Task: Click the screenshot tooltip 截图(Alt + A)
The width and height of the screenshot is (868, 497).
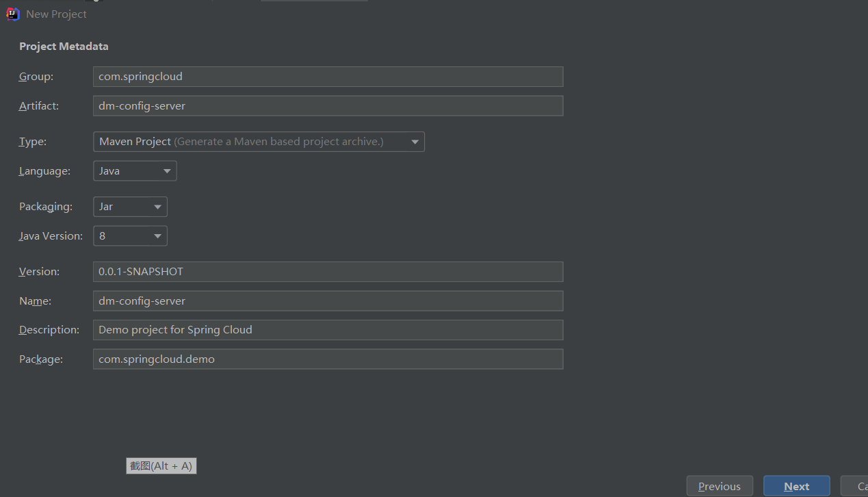Action: click(x=161, y=466)
